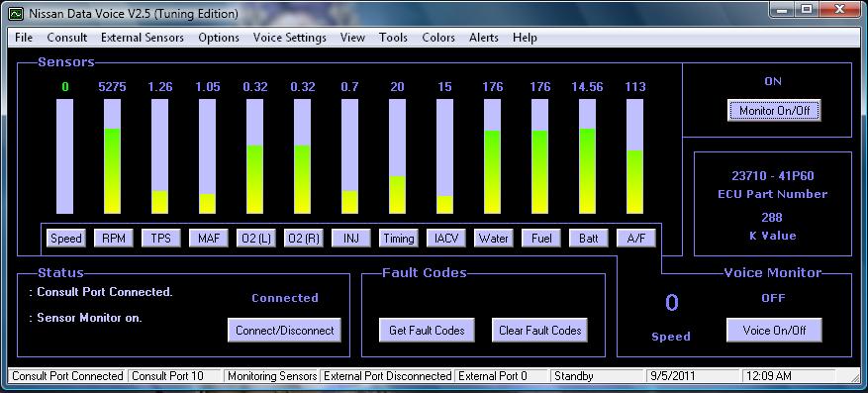Click the Connect/Disconnect button

pyautogui.click(x=284, y=331)
